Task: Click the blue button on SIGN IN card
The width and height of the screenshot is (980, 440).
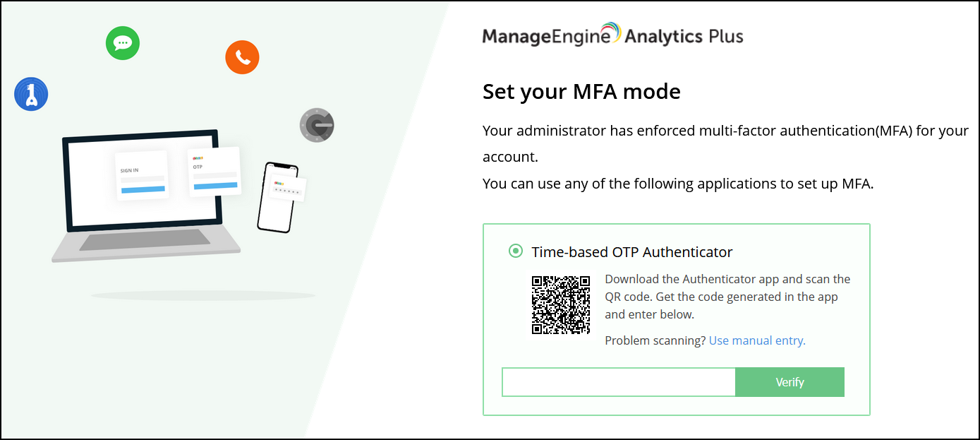Action: [x=143, y=189]
